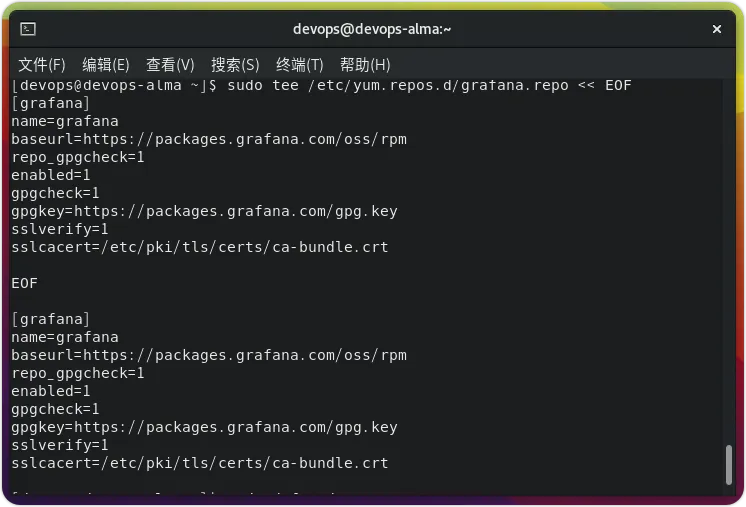
Task: Click the first gpgcheck=1 line
Action: point(55,193)
